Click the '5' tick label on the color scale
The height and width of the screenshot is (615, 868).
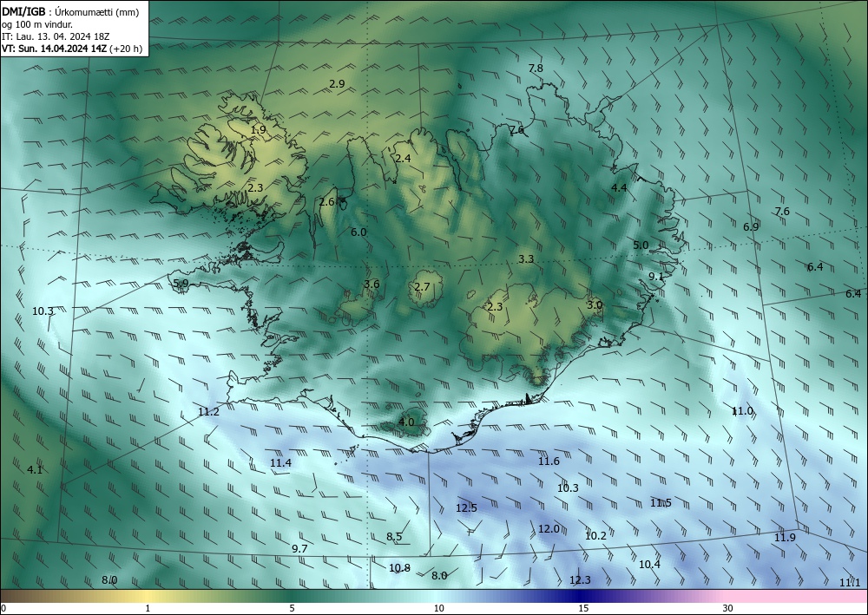(292, 608)
